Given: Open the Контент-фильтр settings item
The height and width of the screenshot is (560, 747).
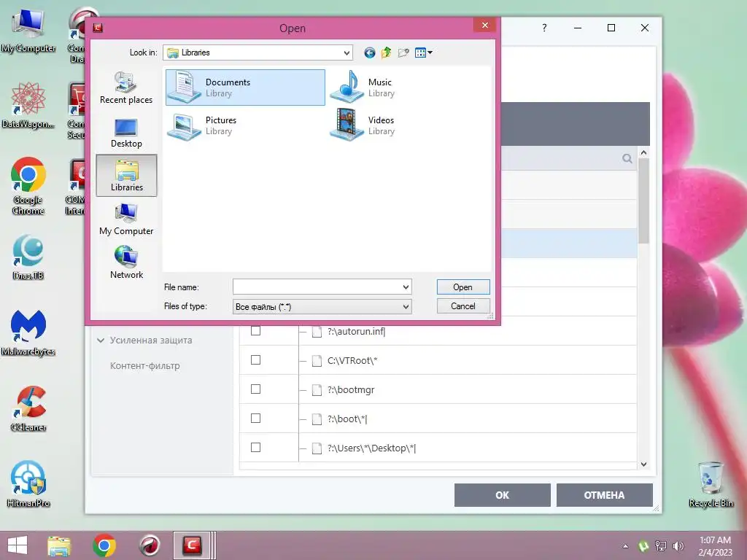Looking at the screenshot, I should tap(145, 366).
